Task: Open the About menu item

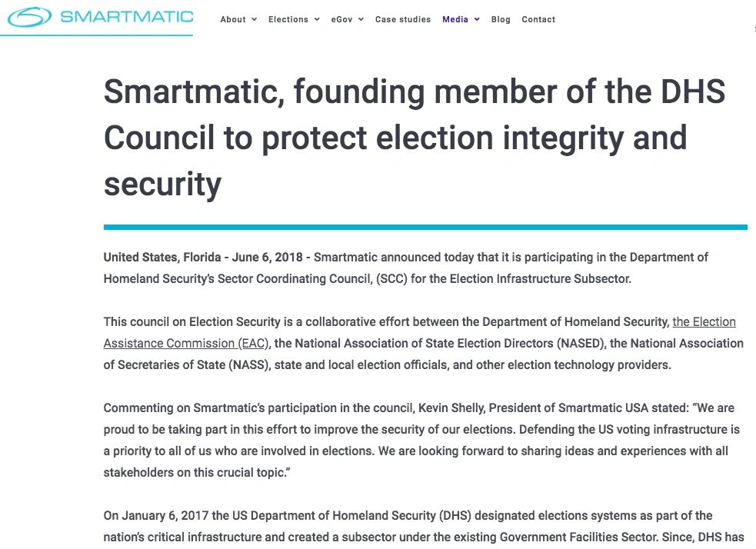Action: (233, 20)
